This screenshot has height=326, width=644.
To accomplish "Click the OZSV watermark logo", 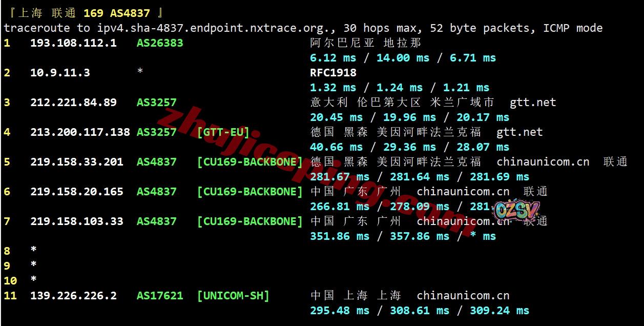I will [x=516, y=210].
